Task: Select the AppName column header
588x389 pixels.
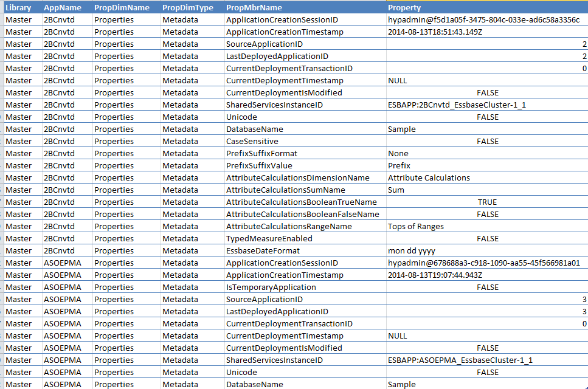Action: click(67, 7)
